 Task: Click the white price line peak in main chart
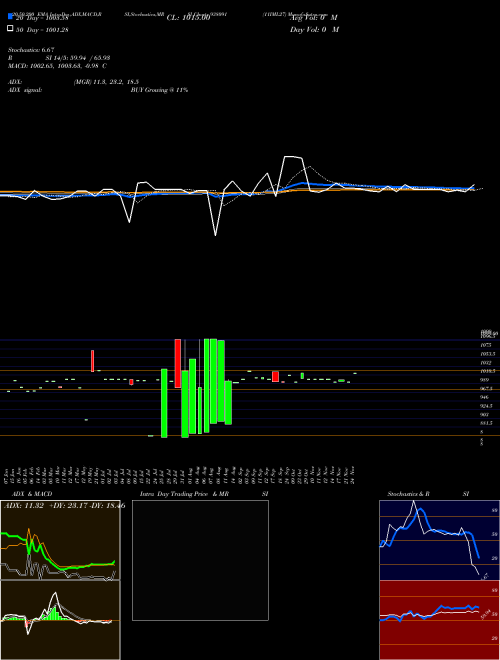(x=293, y=157)
